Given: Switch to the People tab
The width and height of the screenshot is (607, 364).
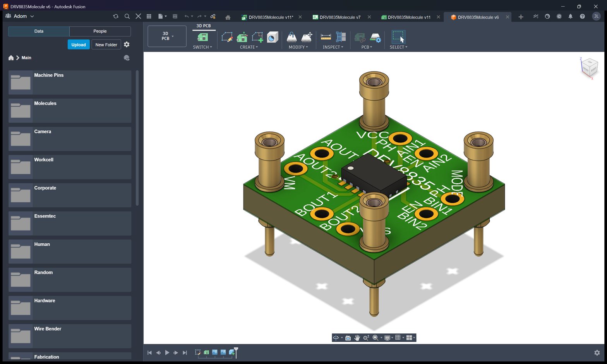Looking at the screenshot, I should (100, 31).
